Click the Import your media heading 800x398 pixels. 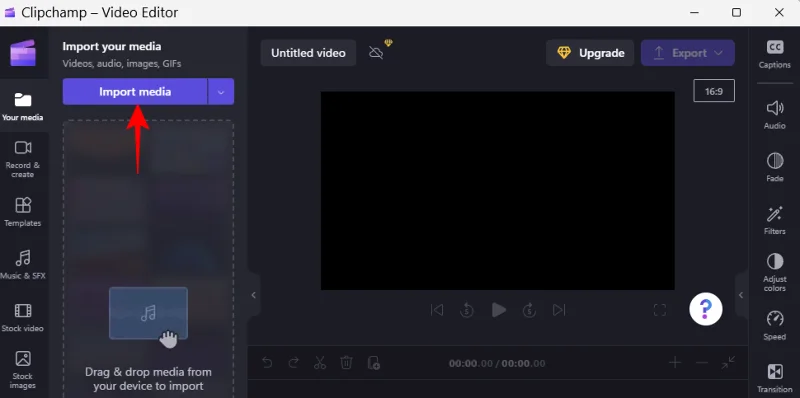[112, 46]
